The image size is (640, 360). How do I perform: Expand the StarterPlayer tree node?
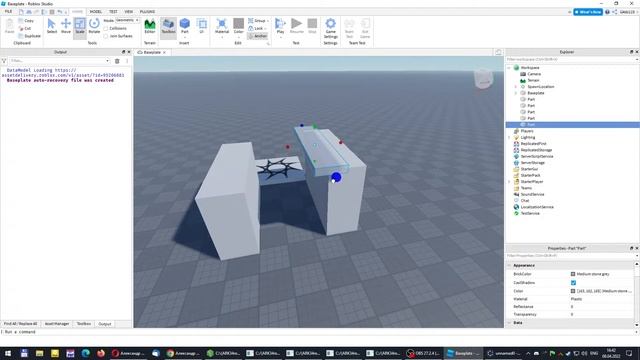(x=509, y=182)
